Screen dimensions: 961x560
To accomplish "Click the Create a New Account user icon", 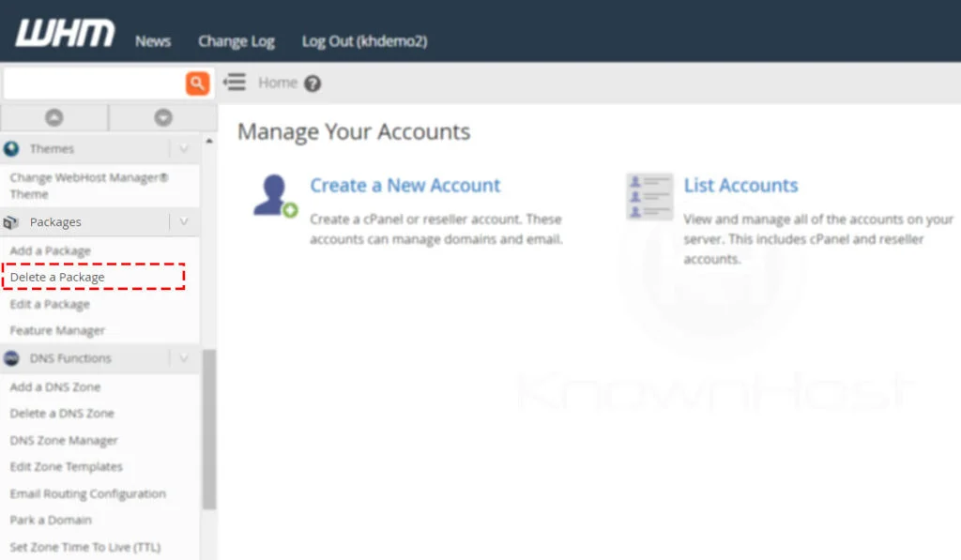I will pyautogui.click(x=275, y=196).
